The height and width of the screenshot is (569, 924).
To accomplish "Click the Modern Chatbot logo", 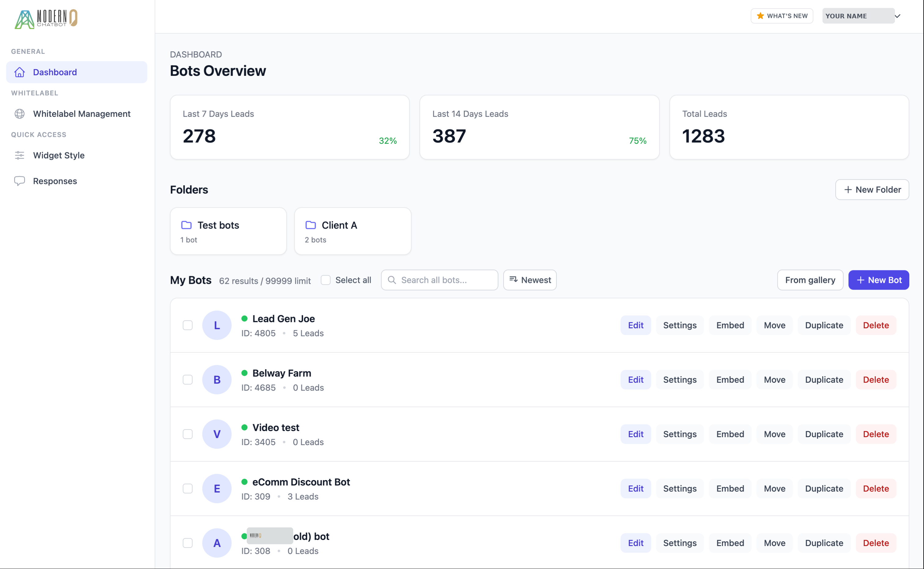I will 45,18.
